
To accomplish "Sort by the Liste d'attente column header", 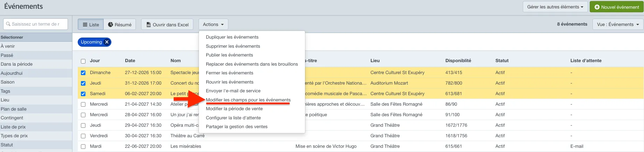I will click(586, 60).
